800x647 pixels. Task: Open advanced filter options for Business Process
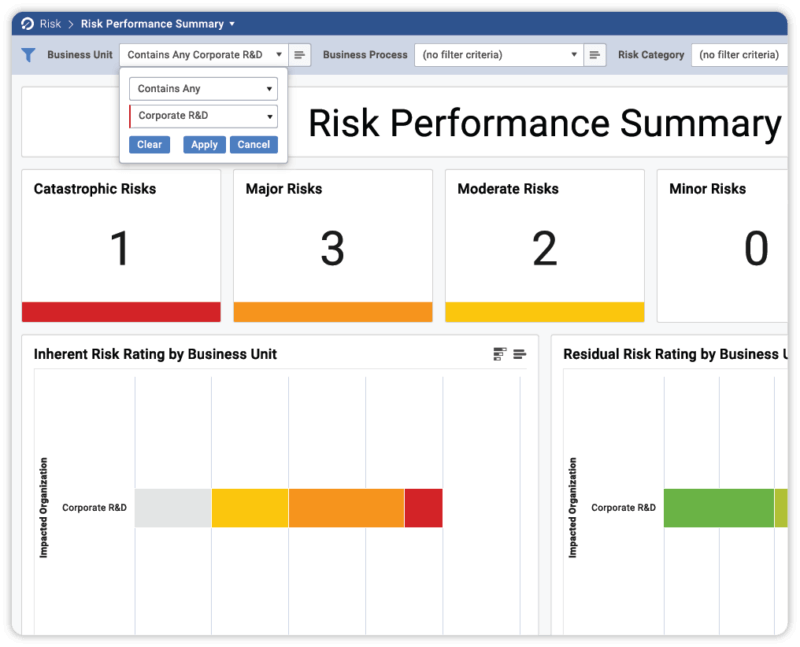coord(595,54)
